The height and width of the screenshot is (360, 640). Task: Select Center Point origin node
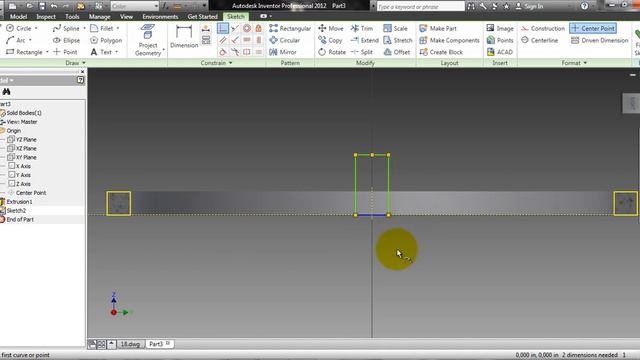(x=31, y=193)
